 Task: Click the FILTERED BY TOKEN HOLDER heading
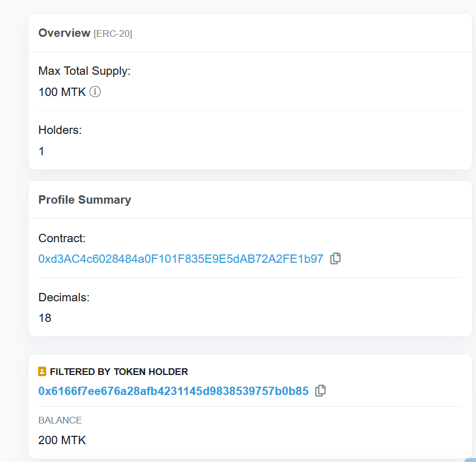(x=119, y=372)
